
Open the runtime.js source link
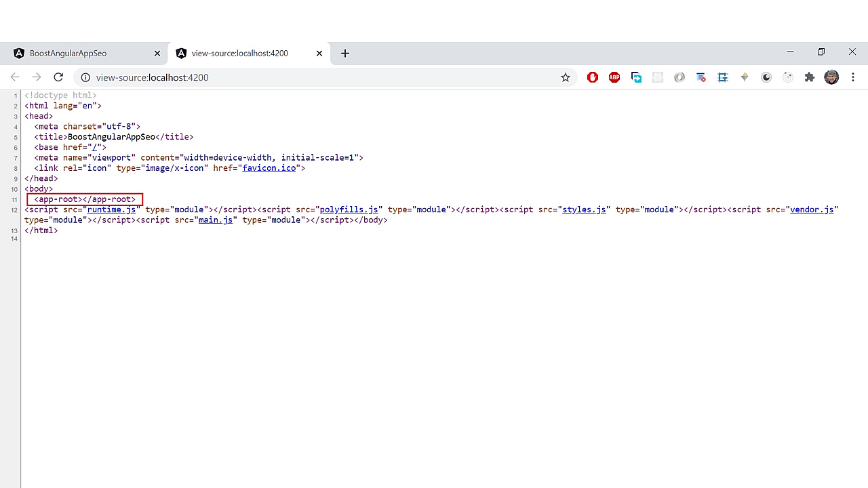pyautogui.click(x=111, y=209)
